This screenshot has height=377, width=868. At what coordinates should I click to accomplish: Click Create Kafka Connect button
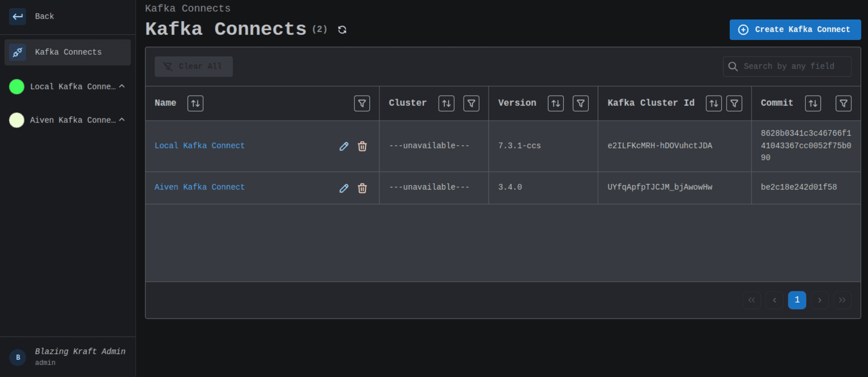(795, 29)
